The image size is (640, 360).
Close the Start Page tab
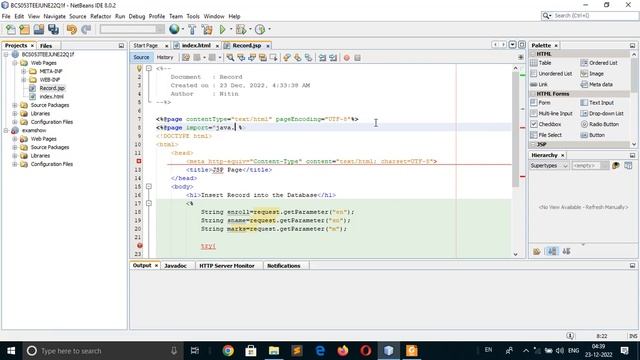(x=166, y=46)
